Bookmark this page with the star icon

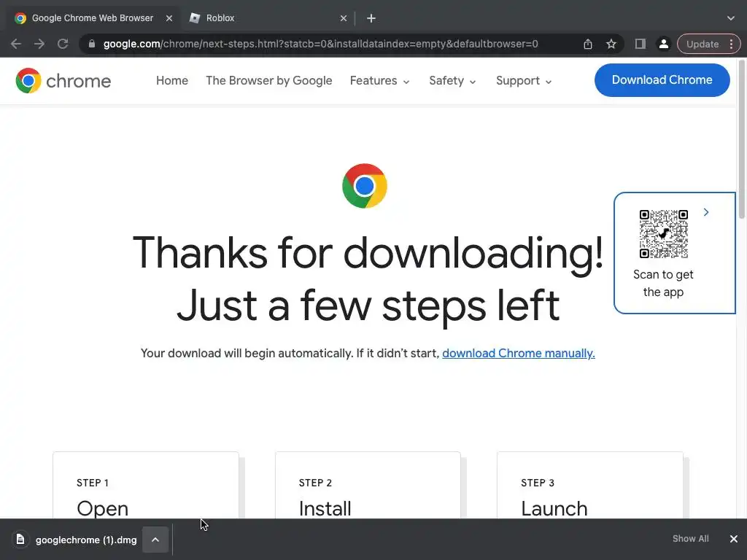tap(611, 44)
